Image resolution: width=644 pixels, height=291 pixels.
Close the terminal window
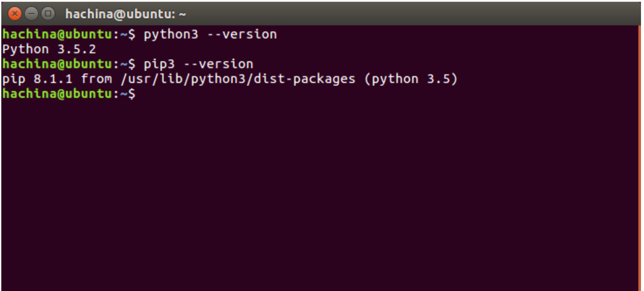pos(15,14)
